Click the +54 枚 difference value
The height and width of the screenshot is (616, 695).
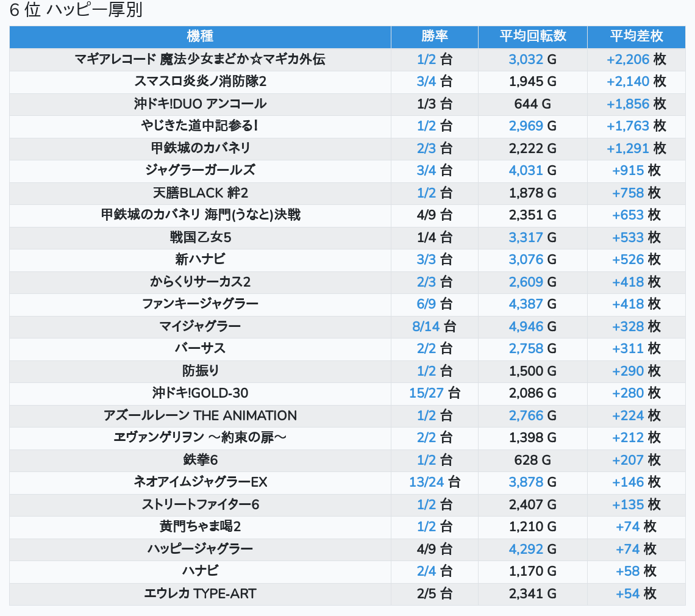[x=636, y=594]
